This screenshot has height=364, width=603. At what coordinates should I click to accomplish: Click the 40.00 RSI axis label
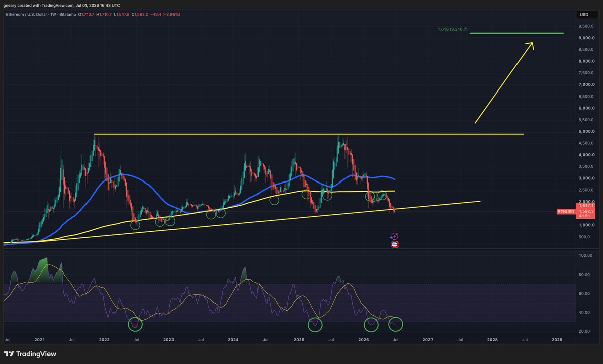585,312
